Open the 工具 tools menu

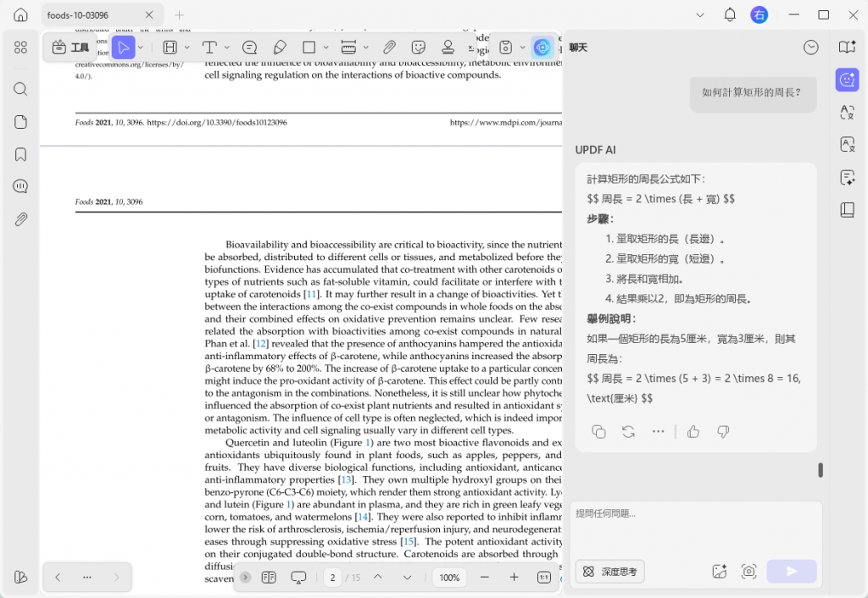point(70,47)
